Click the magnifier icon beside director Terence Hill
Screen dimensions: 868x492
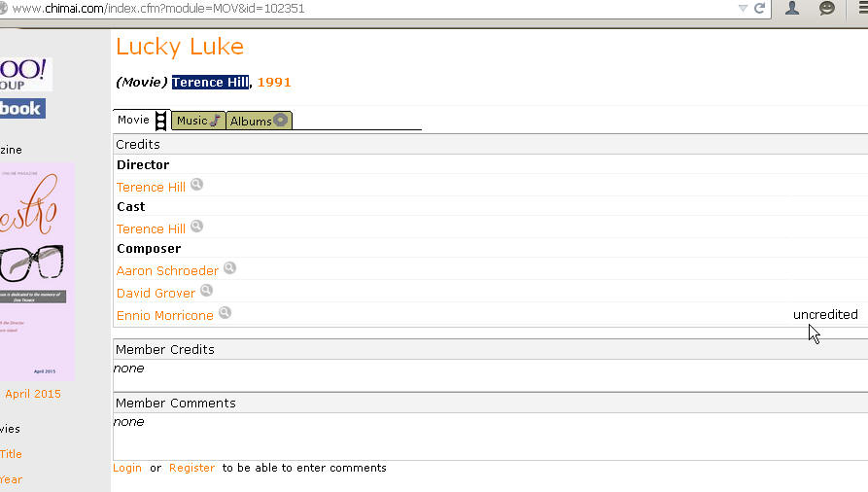point(196,185)
